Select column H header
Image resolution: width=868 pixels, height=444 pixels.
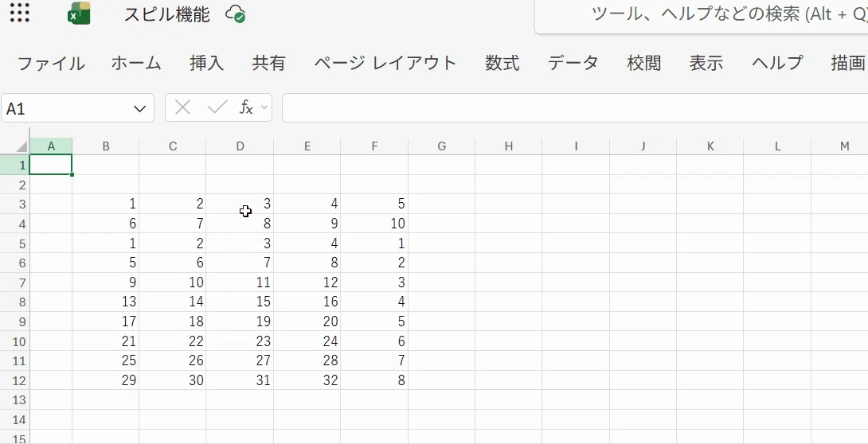[x=509, y=146]
